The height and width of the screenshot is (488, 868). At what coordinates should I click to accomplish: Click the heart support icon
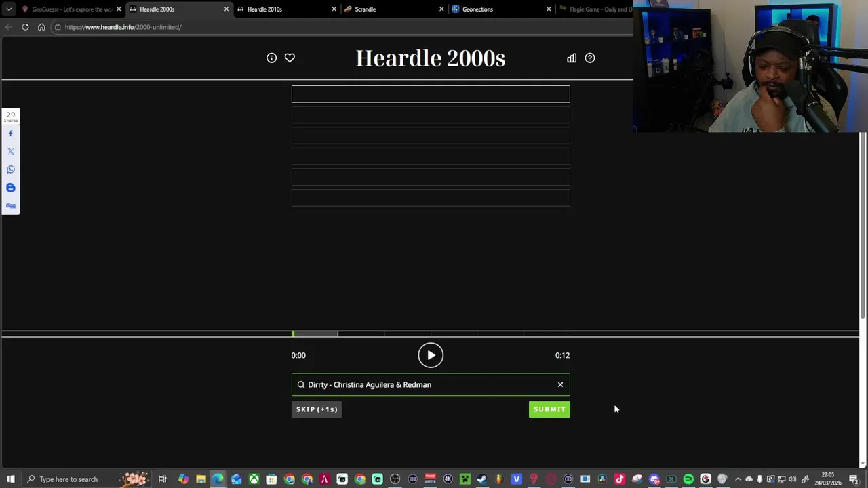290,58
